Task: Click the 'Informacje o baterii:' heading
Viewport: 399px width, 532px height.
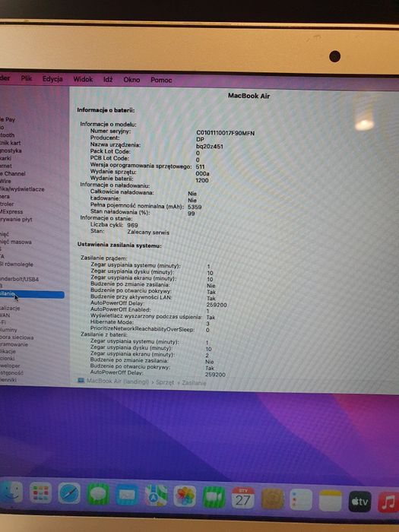Action: click(106, 110)
